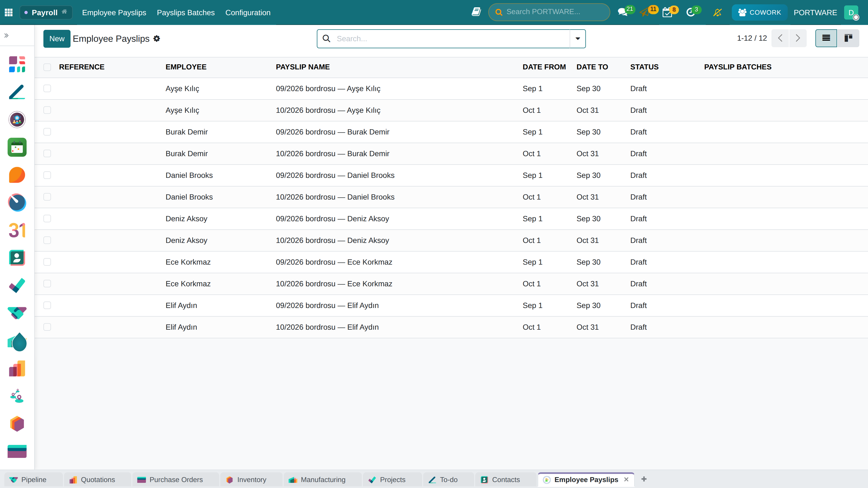The image size is (868, 488).
Task: Open the timer icon with badge 3
Action: pyautogui.click(x=694, y=12)
